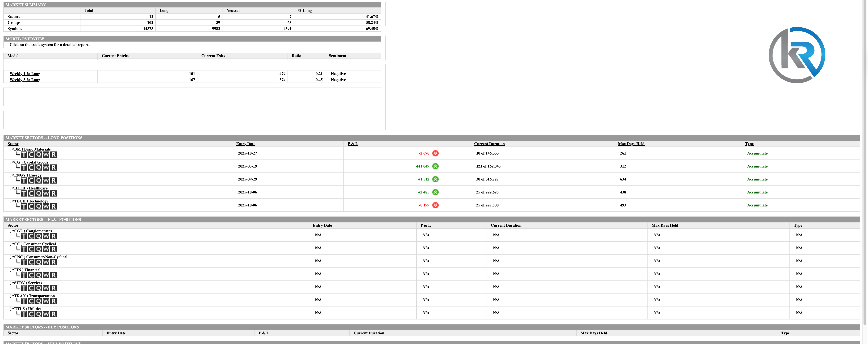Click the Q icon under Financial sector
Viewport: 868px width, 344px height.
tap(39, 275)
